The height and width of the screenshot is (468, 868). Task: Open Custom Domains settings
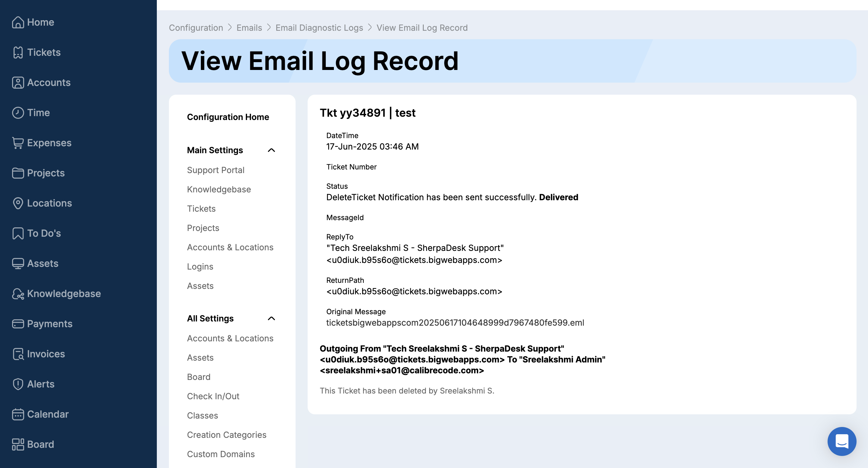220,454
